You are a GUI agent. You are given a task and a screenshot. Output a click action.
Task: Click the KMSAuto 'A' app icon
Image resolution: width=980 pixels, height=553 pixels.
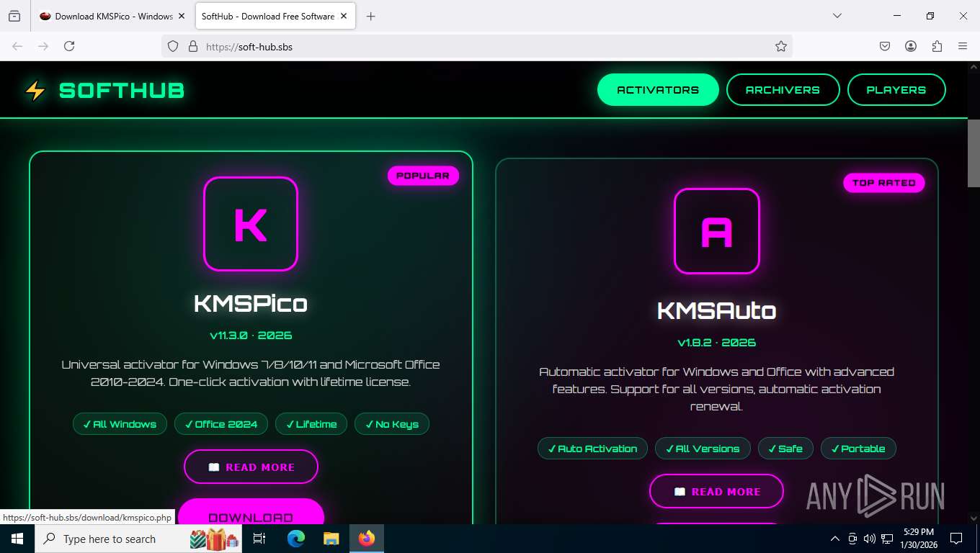coord(716,231)
